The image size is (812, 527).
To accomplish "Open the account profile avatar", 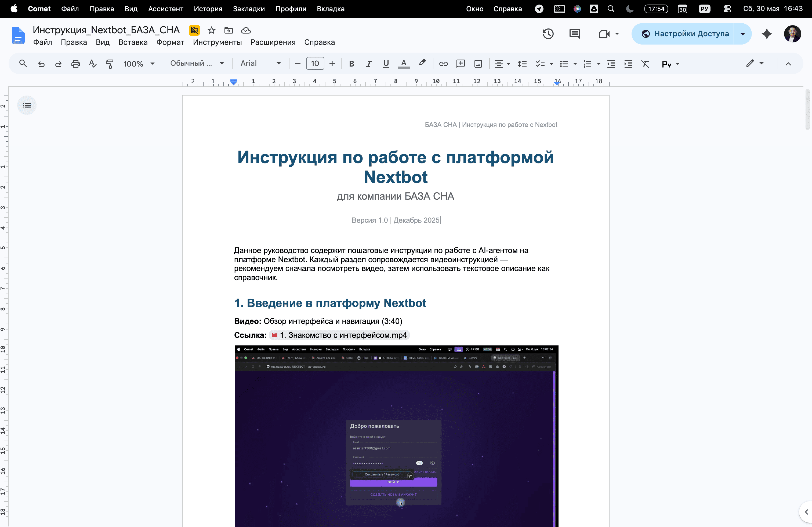I will (792, 34).
